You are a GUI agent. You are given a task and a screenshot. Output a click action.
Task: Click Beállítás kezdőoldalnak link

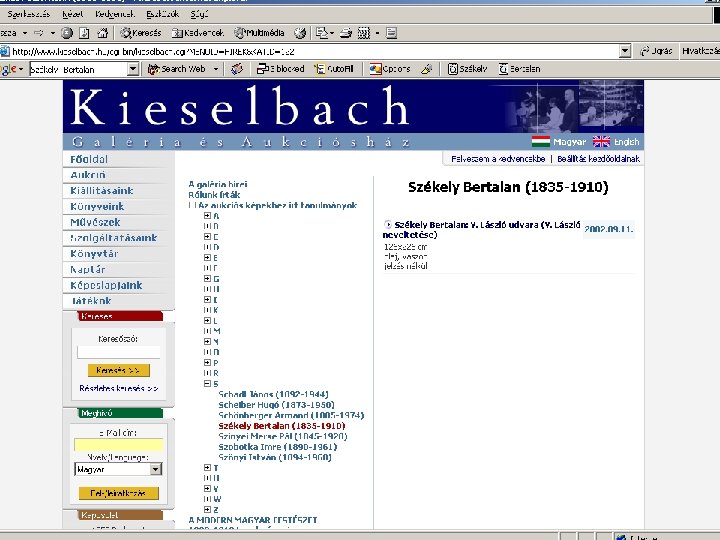point(598,159)
